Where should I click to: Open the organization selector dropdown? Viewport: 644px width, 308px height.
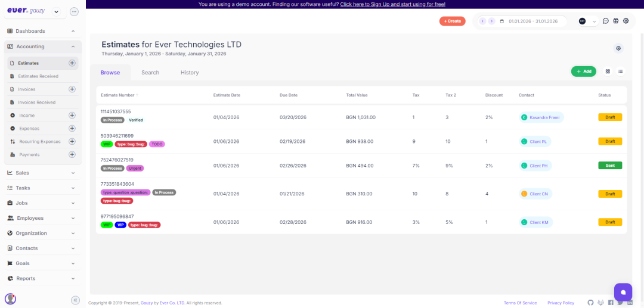[587, 21]
